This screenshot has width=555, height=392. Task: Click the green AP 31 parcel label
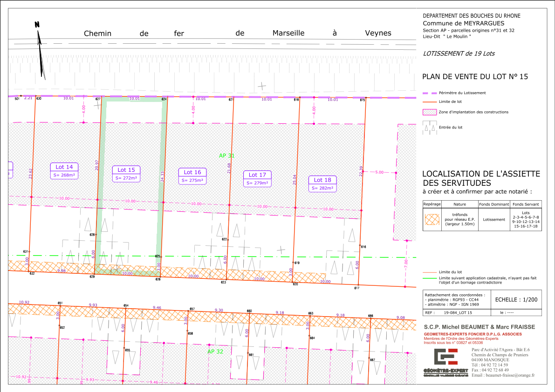226,155
